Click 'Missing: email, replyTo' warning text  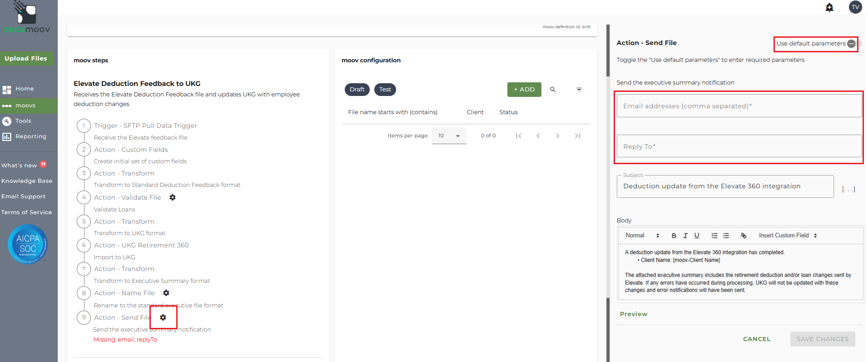click(x=125, y=340)
